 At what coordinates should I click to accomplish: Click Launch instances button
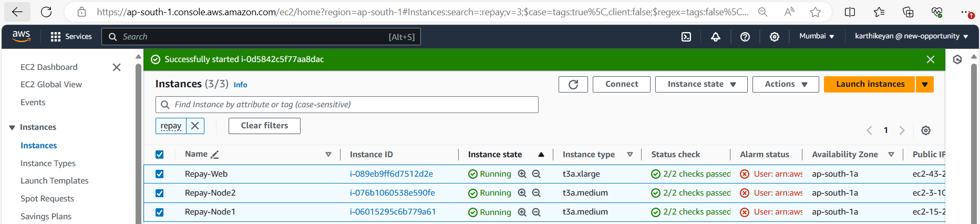point(870,84)
